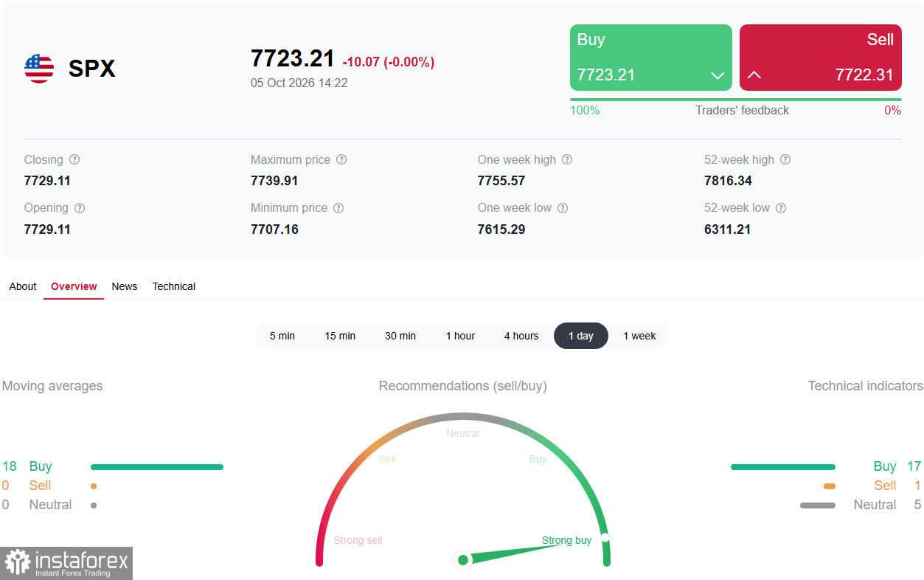924x580 pixels.
Task: Open the Closing help question-mark icon
Action: (x=74, y=160)
